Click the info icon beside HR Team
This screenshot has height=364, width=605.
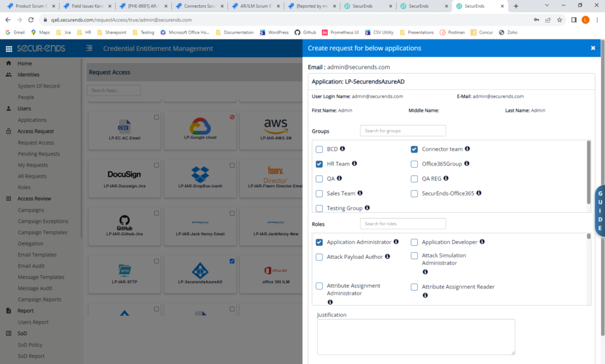[x=354, y=163]
